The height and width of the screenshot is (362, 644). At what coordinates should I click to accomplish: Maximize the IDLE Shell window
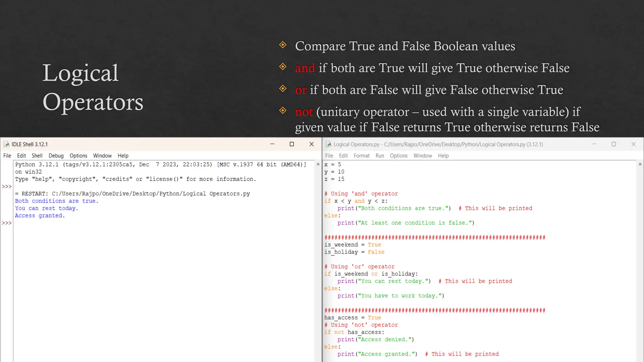[292, 144]
